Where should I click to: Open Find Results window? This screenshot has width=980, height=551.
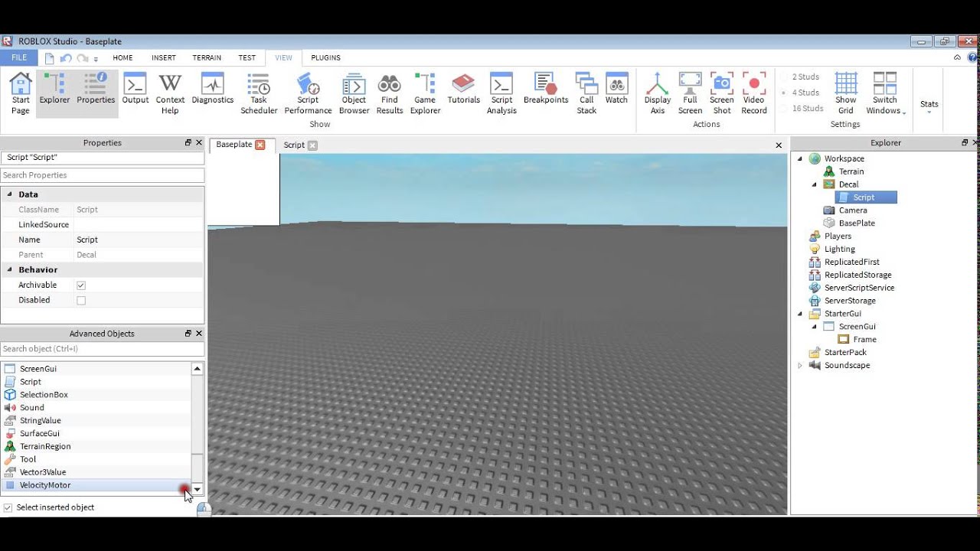pyautogui.click(x=390, y=93)
